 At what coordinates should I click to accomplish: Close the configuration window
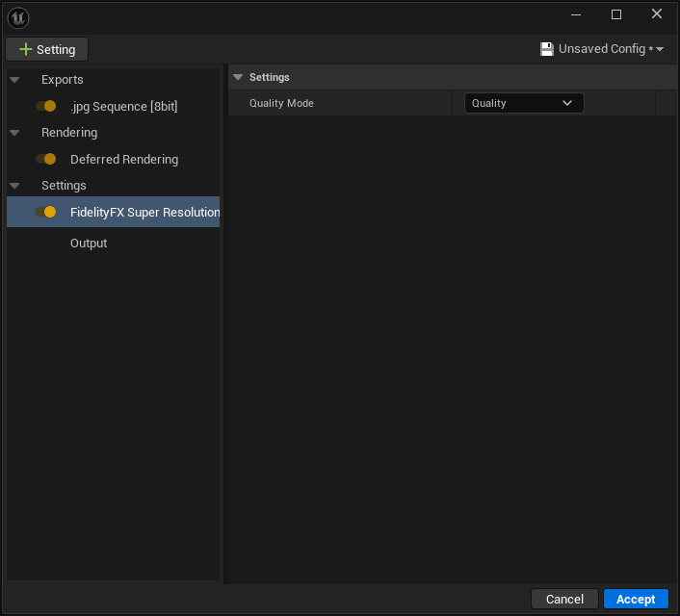657,14
